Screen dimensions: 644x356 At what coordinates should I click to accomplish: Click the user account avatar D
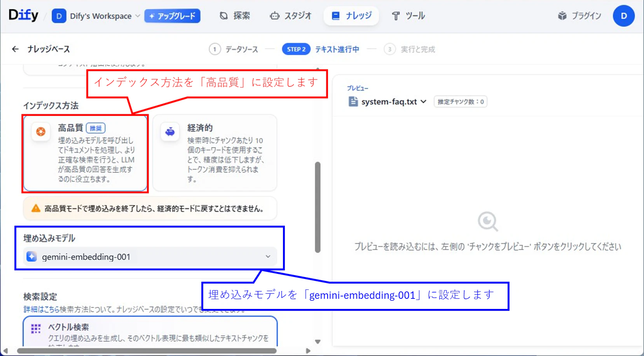tap(623, 16)
